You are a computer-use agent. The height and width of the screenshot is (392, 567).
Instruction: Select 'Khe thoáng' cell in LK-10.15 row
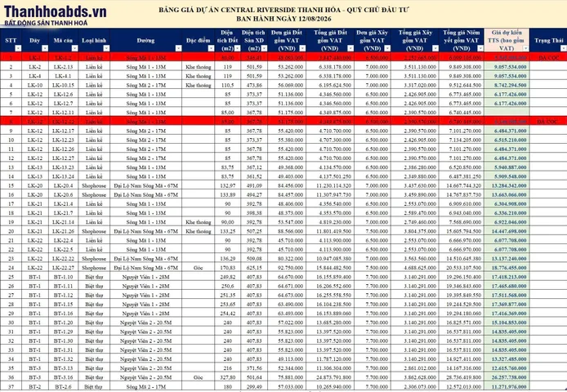tap(199, 85)
